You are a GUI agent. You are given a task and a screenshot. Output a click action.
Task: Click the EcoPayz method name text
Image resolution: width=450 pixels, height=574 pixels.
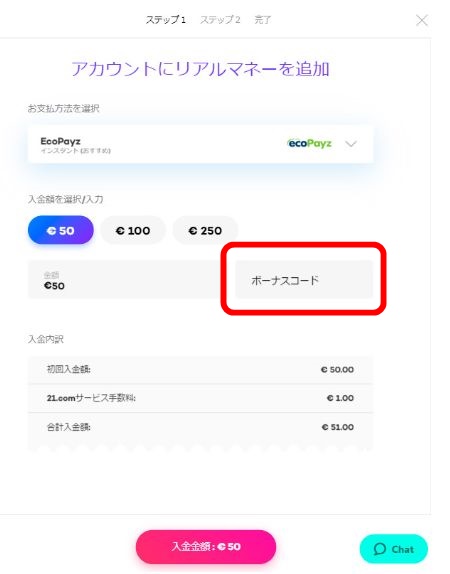click(x=60, y=141)
